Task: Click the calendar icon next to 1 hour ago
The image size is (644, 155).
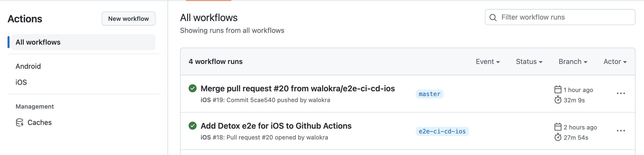Action: (558, 90)
